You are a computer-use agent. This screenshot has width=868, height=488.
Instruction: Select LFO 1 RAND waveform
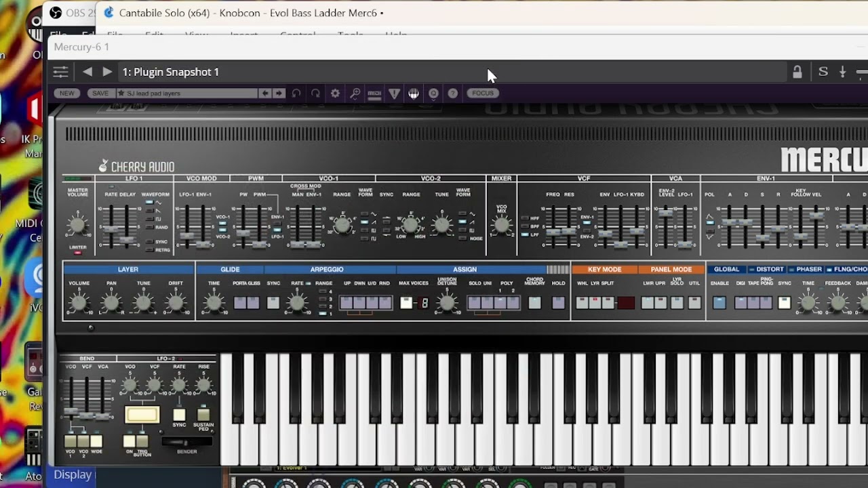click(x=151, y=228)
